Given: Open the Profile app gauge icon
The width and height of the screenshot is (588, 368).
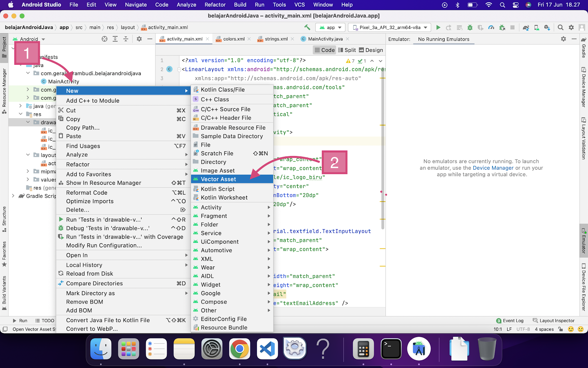Looking at the screenshot, I should (x=491, y=27).
